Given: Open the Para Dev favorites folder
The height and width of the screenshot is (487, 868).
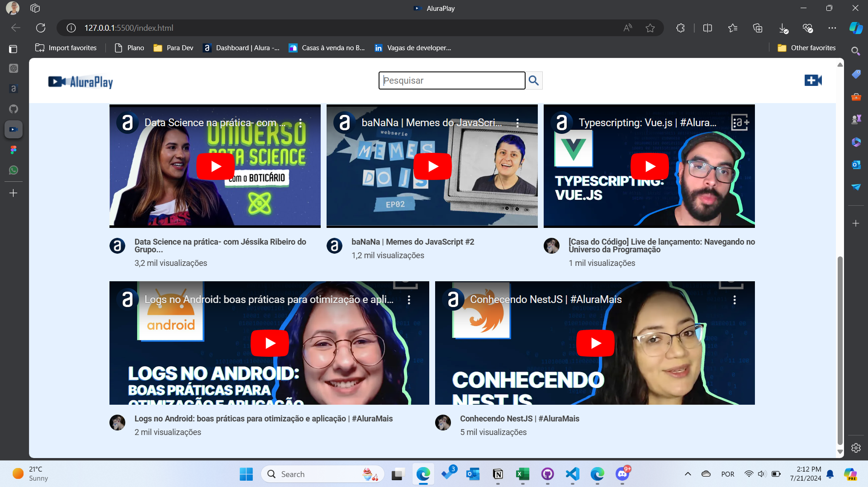Looking at the screenshot, I should tap(174, 48).
